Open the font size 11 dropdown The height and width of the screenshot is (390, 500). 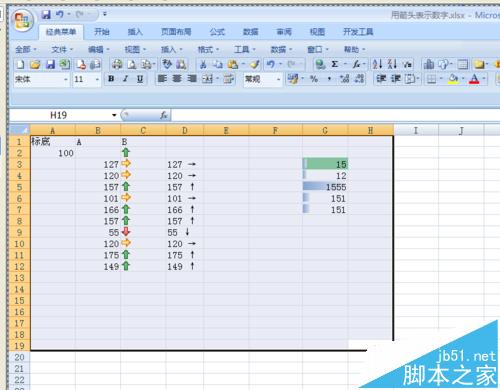pyautogui.click(x=97, y=79)
